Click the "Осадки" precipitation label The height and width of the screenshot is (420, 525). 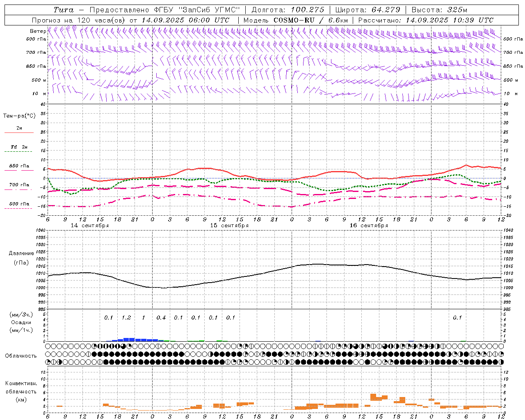(21, 322)
